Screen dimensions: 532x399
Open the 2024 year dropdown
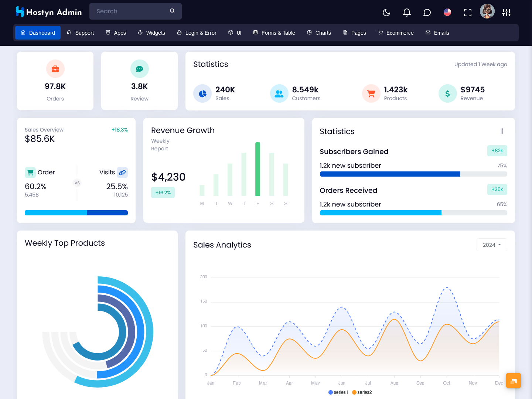click(492, 245)
